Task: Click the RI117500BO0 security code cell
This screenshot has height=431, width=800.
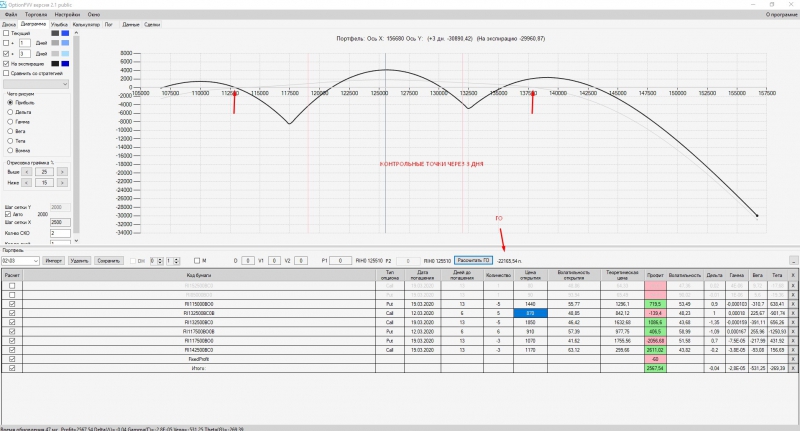Action: click(x=199, y=341)
